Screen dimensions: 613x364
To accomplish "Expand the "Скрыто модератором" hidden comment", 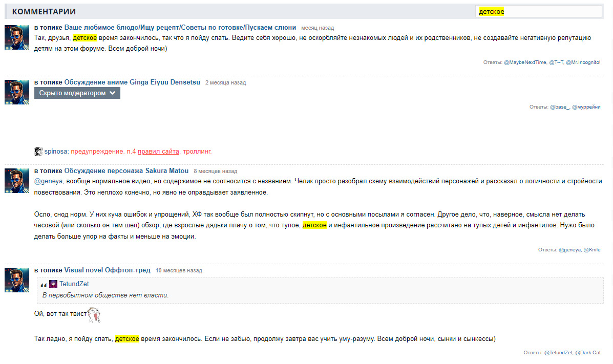I will click(x=77, y=93).
